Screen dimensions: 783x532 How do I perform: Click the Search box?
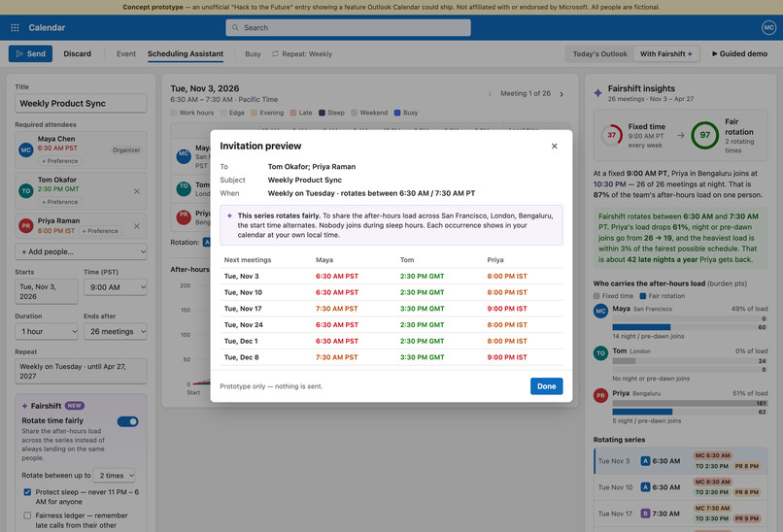pos(348,27)
